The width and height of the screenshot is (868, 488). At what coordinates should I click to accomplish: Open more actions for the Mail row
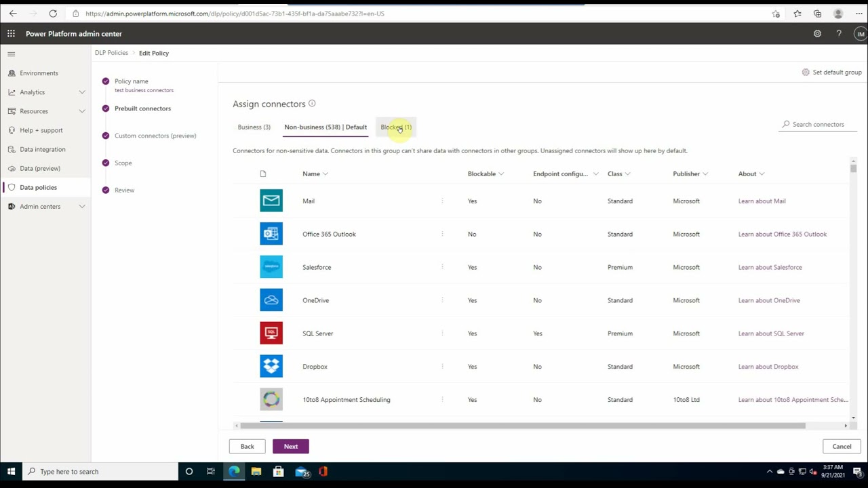pyautogui.click(x=442, y=201)
